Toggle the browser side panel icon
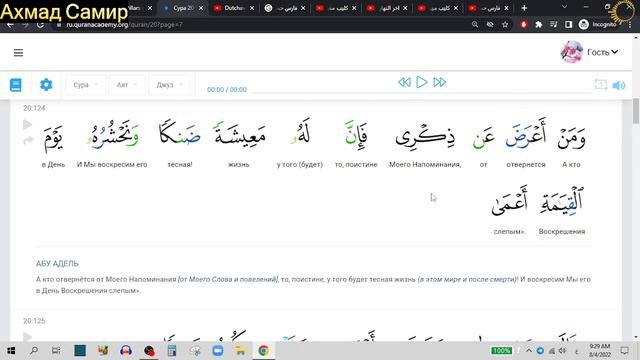The image size is (640, 360). point(568,24)
